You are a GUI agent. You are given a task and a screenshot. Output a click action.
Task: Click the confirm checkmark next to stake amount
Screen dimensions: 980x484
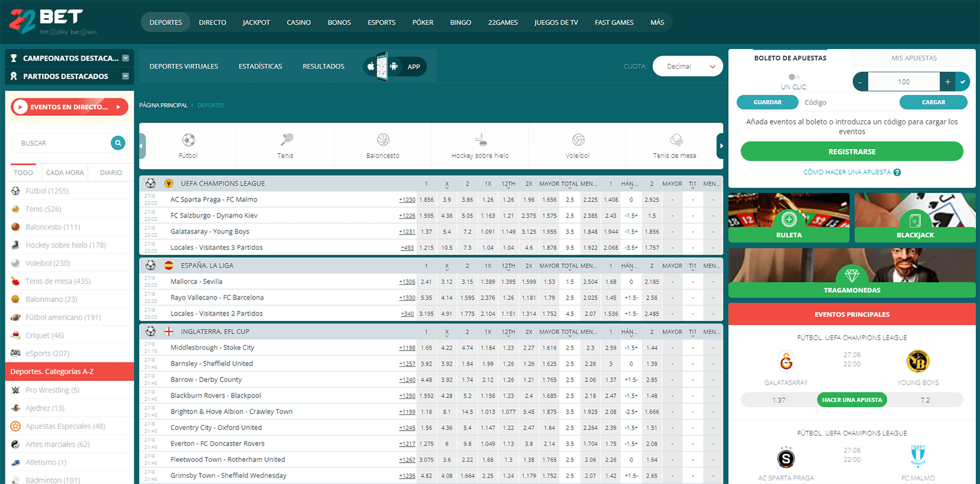963,81
